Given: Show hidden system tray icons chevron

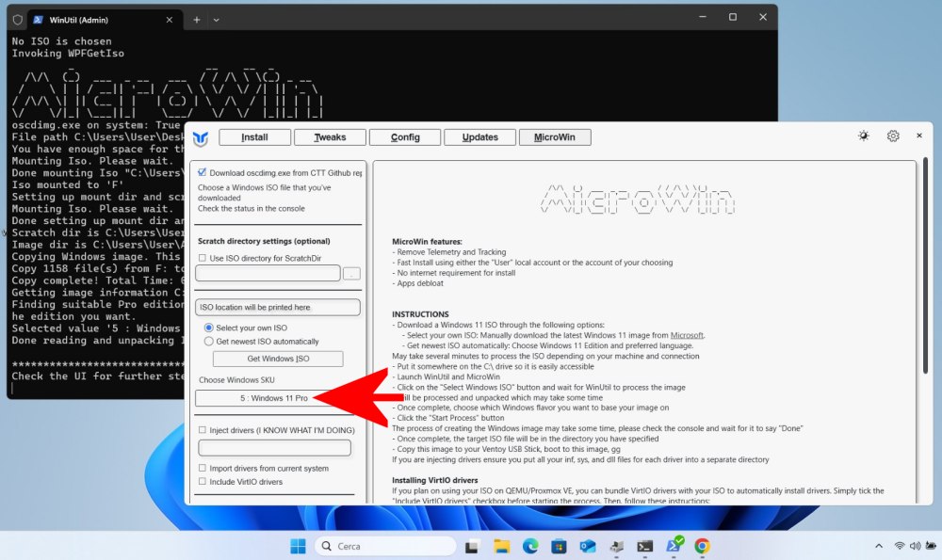Looking at the screenshot, I should [x=878, y=546].
